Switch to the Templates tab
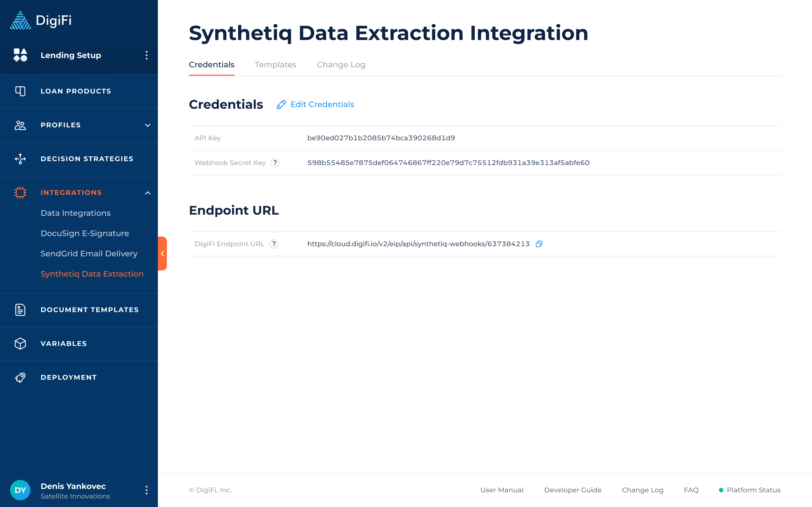 tap(275, 65)
